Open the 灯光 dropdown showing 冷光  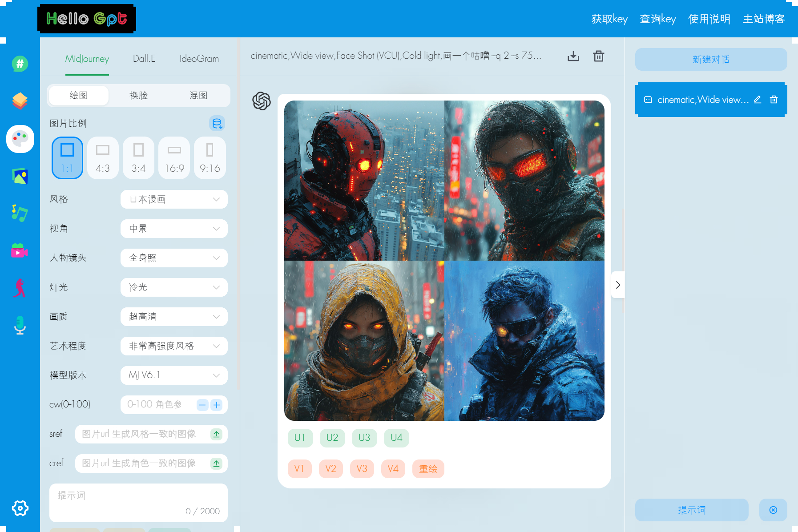coord(174,287)
